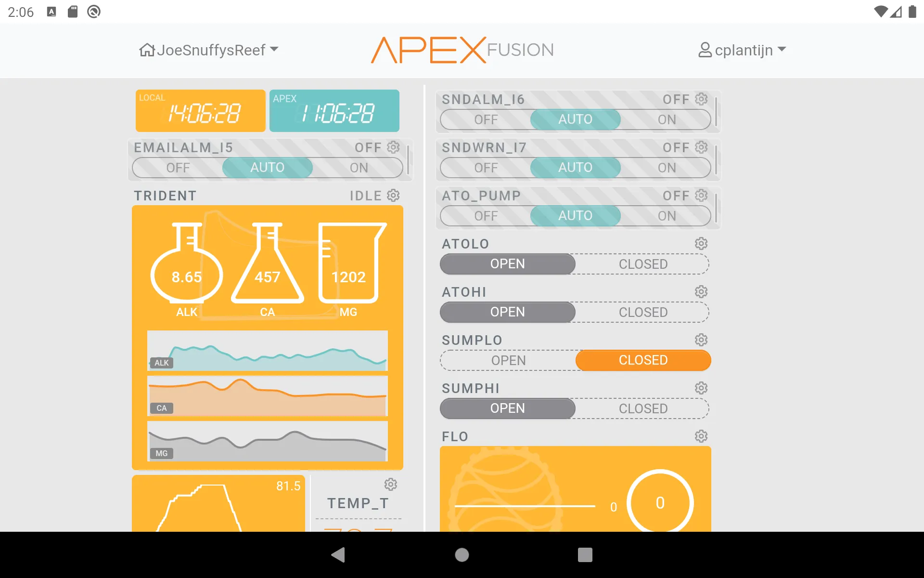This screenshot has width=924, height=578.
Task: Select ATOLO OPEN button
Action: [x=508, y=263]
